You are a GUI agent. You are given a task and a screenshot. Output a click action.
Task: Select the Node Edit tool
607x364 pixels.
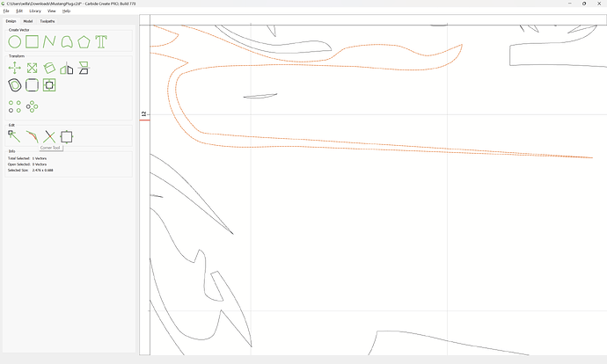point(14,136)
